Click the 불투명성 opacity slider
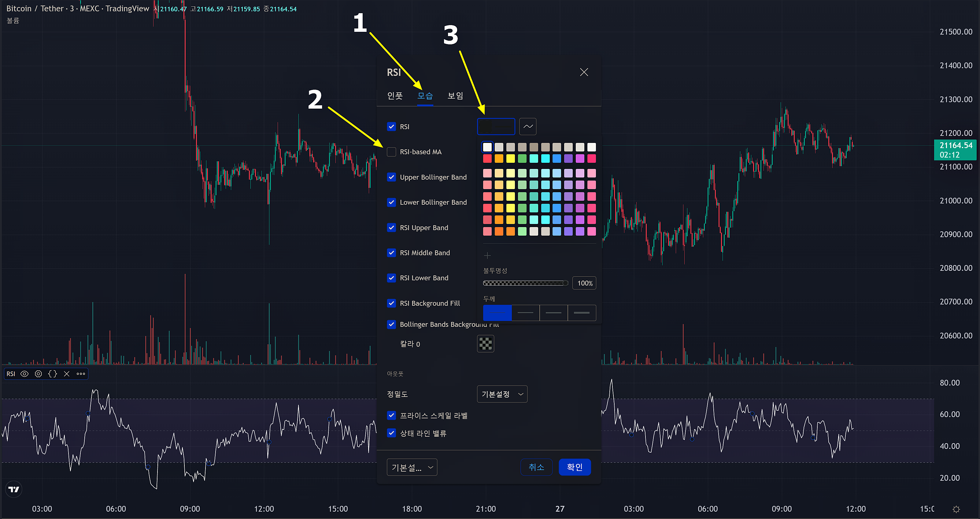980x519 pixels. pos(525,283)
